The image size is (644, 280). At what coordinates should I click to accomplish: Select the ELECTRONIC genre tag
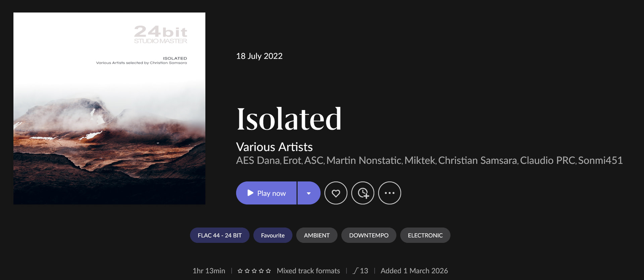(x=425, y=235)
